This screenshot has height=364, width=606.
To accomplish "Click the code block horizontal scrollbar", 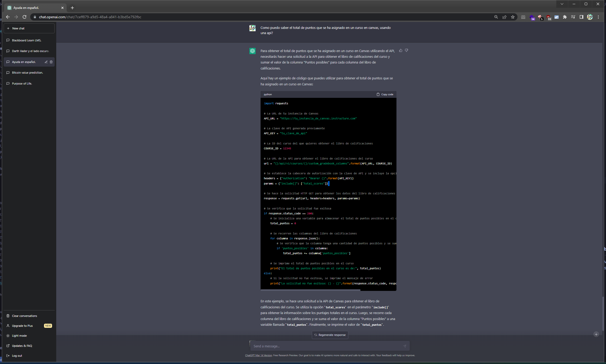I will pyautogui.click(x=310, y=290).
